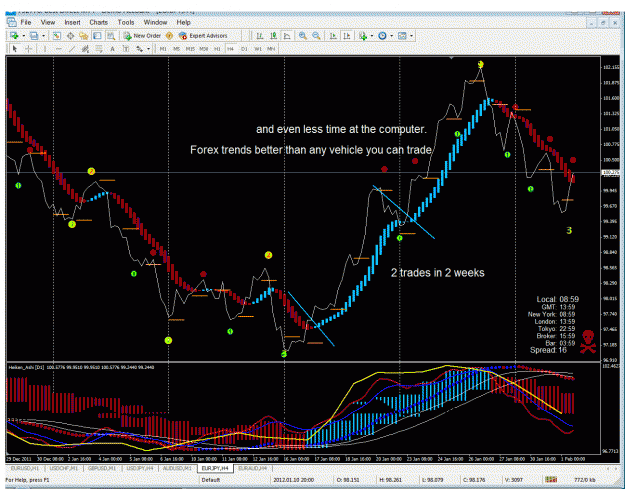This screenshot has width=625, height=489.
Task: Expand the Arrows dropdown arrow
Action: pyautogui.click(x=148, y=49)
